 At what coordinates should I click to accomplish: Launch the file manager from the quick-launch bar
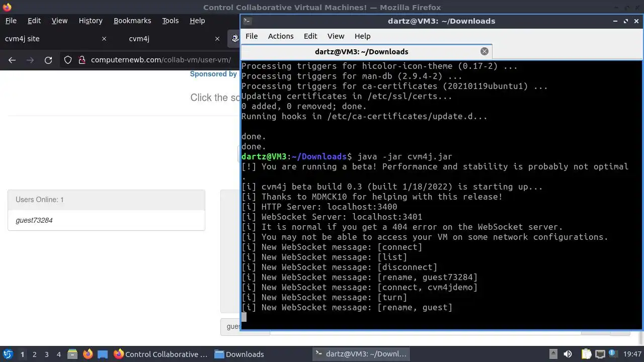(72, 354)
